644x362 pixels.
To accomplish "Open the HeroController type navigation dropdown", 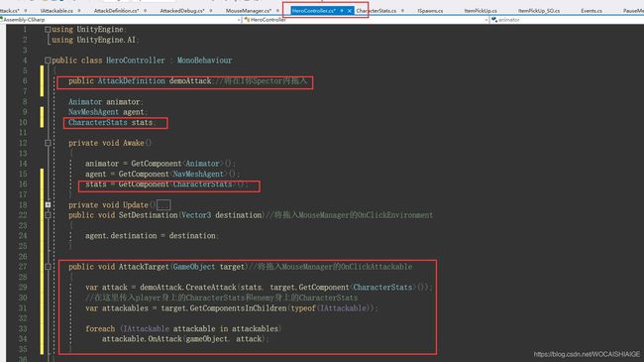I will point(366,20).
